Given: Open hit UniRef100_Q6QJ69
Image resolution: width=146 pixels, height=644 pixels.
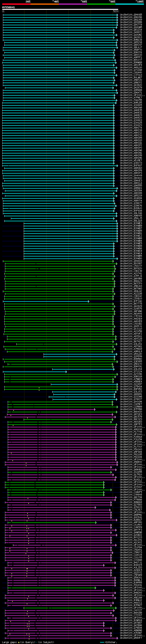Looking at the screenshot, I should pos(131,20).
